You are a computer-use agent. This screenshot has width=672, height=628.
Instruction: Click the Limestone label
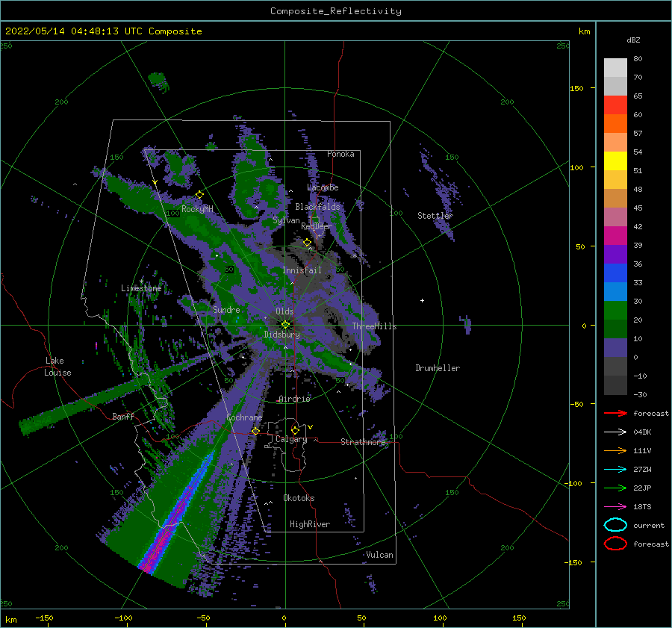[141, 288]
